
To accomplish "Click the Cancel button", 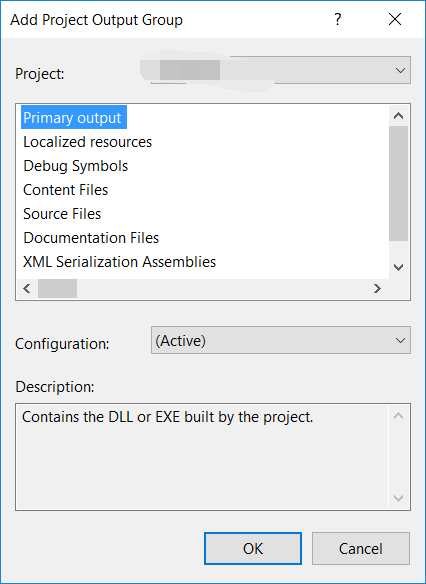I will [x=361, y=549].
